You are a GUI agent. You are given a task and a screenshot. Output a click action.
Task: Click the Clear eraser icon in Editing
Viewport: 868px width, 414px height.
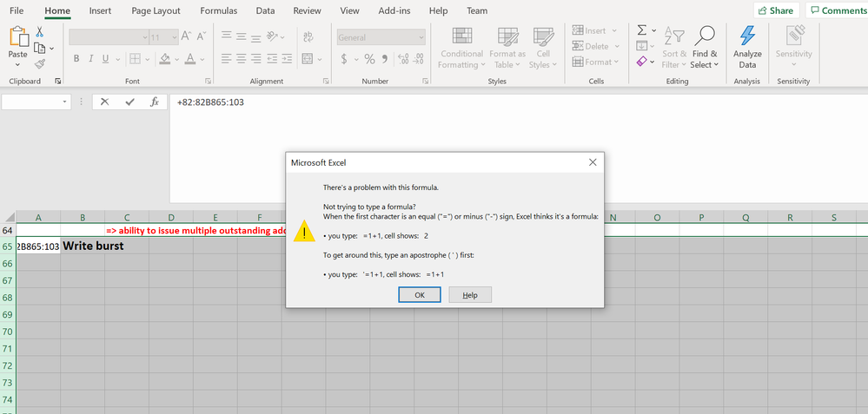click(x=641, y=62)
